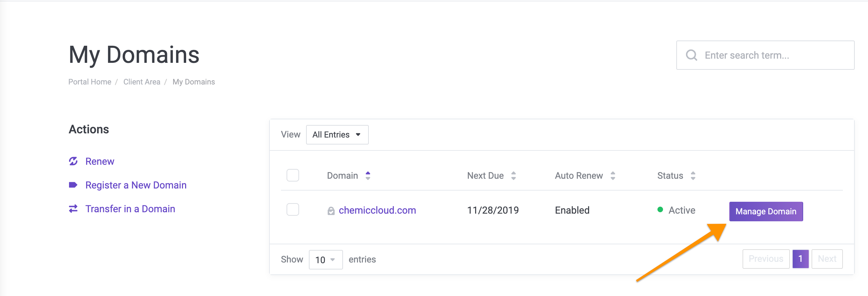Viewport: 868px width, 296px height.
Task: Open the Renew action link
Action: 100,161
